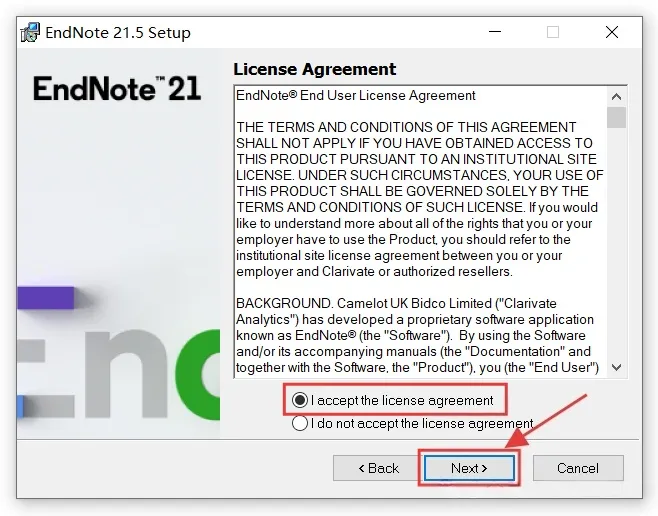658x516 pixels.
Task: Close the setup window with X
Action: (x=612, y=32)
